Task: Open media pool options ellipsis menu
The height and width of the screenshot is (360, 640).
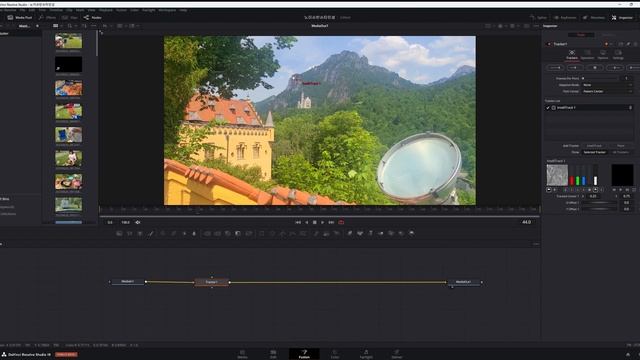Action: tap(93, 26)
